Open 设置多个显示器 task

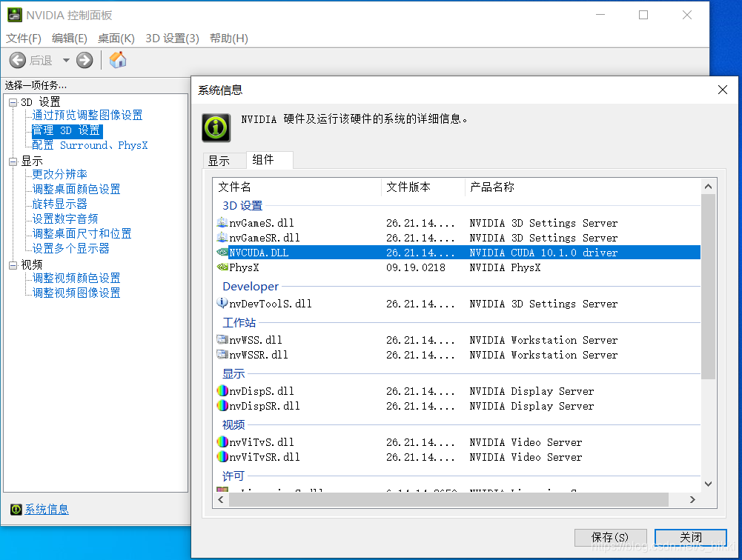point(71,248)
